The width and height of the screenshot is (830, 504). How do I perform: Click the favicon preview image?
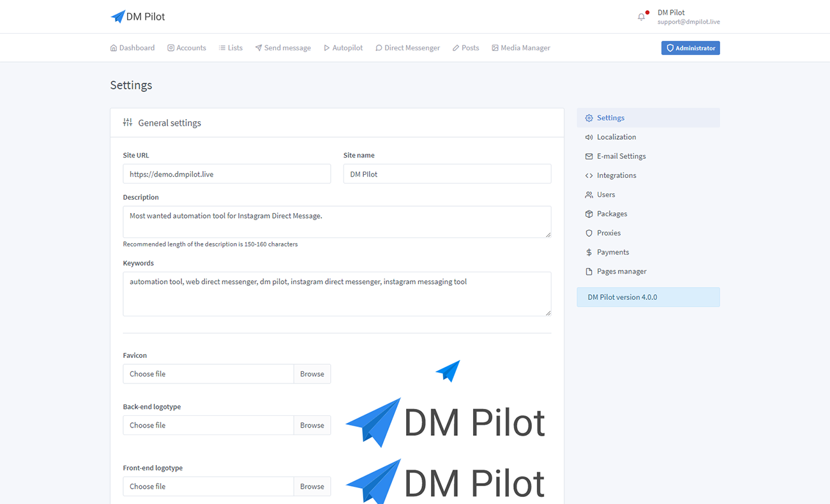448,371
